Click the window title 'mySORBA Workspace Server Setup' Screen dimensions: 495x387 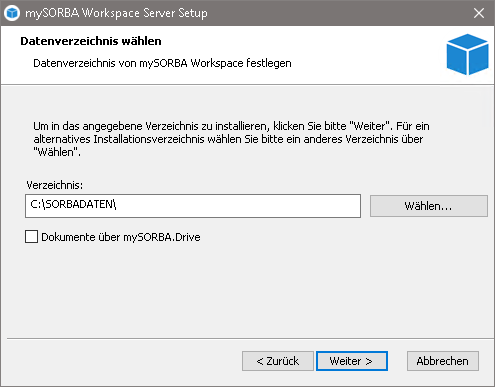pos(116,13)
